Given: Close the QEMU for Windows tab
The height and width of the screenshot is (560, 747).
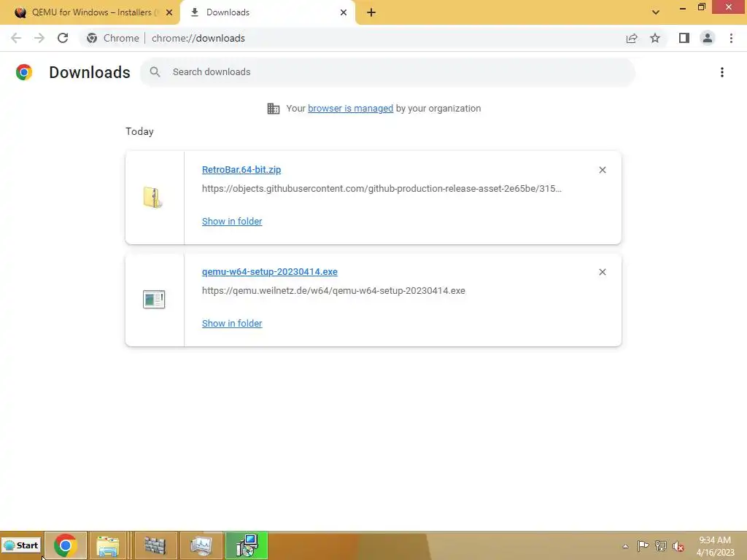Looking at the screenshot, I should click(x=169, y=12).
